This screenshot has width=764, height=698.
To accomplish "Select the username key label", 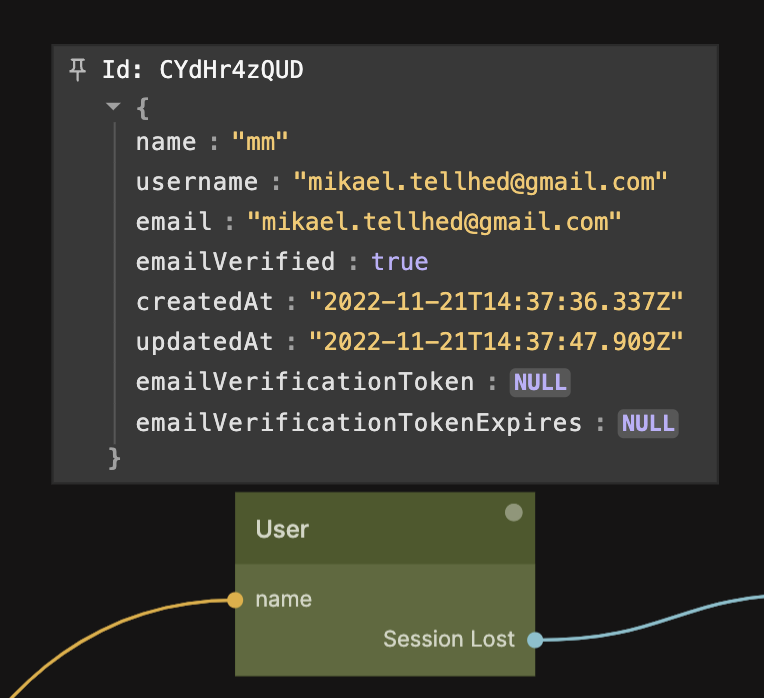I will [197, 182].
